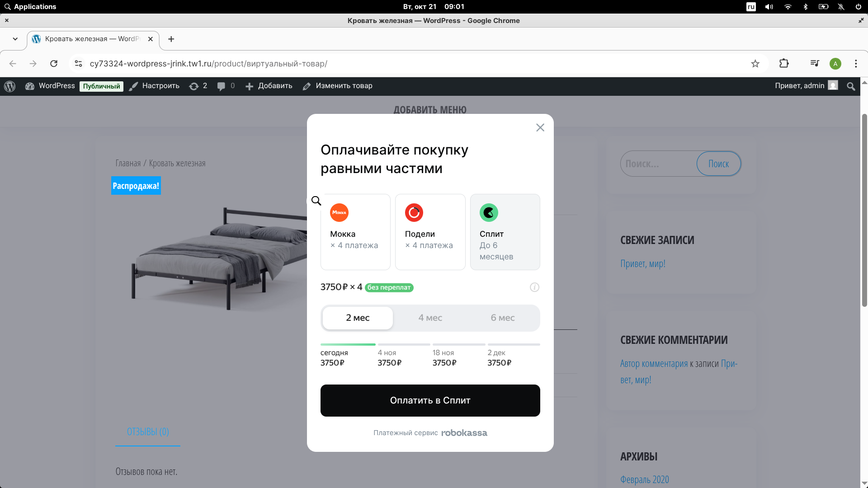868x488 pixels.
Task: Bookmark this page with star icon
Action: (755, 64)
